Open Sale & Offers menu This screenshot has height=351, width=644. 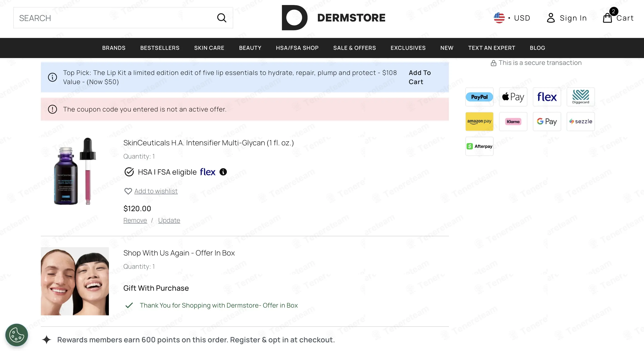(354, 48)
